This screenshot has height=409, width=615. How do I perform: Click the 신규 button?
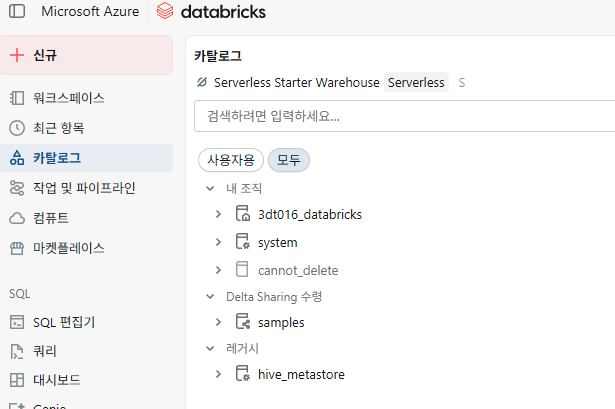pos(86,55)
